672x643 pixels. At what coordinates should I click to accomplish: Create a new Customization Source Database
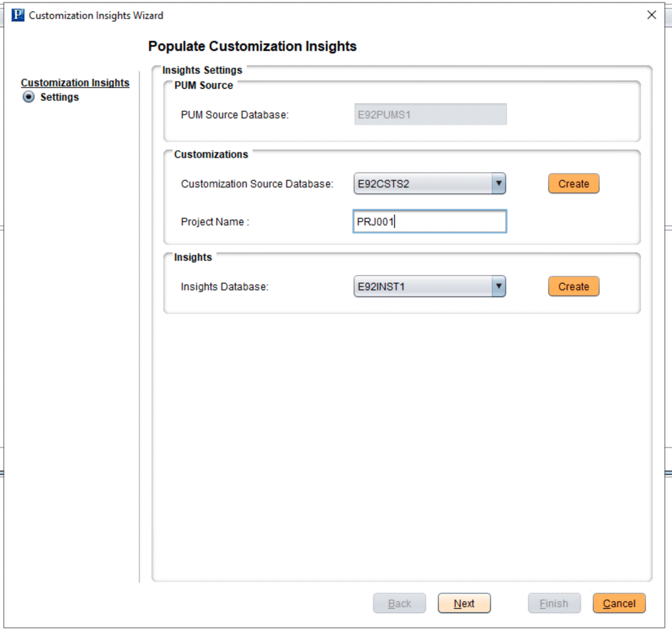tap(573, 183)
